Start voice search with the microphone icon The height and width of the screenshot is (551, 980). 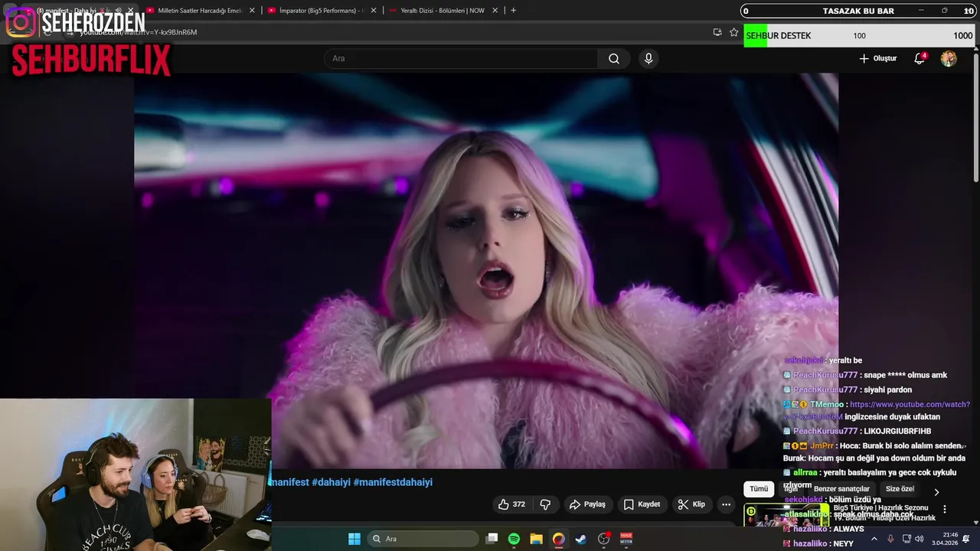(x=648, y=59)
